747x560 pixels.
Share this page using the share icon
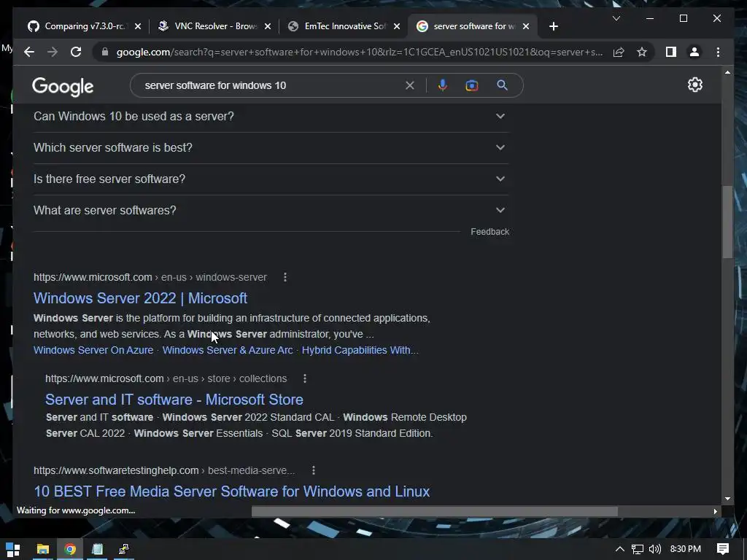point(619,52)
